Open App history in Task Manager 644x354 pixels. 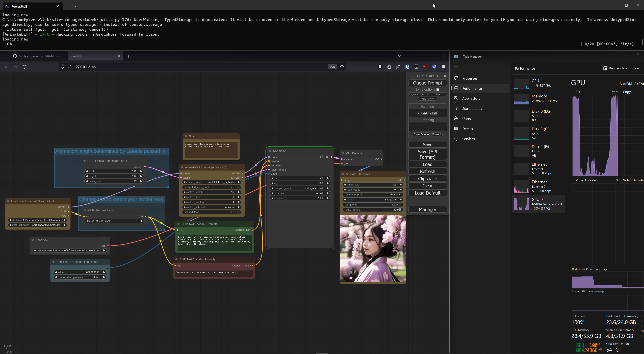(x=471, y=98)
